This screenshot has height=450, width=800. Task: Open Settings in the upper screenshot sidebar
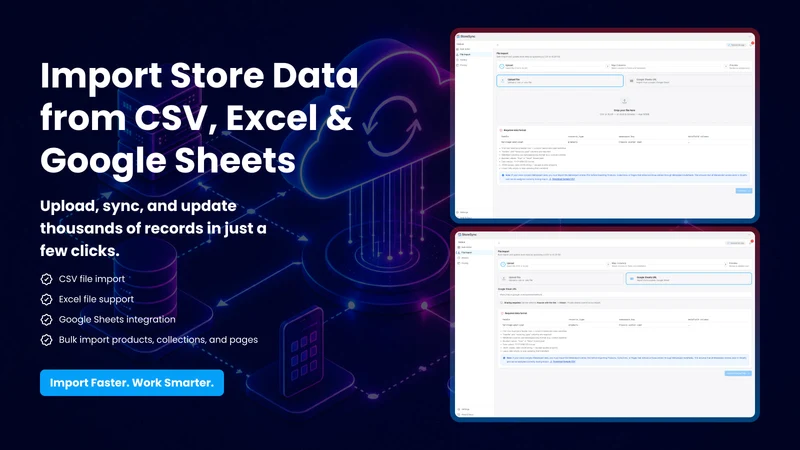pos(463,212)
